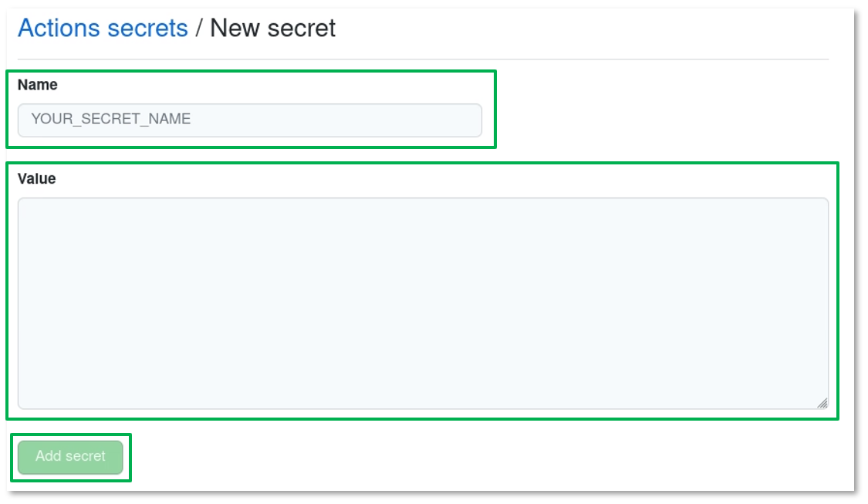This screenshot has height=504, width=868.
Task: Click the Name field label
Action: pyautogui.click(x=38, y=85)
